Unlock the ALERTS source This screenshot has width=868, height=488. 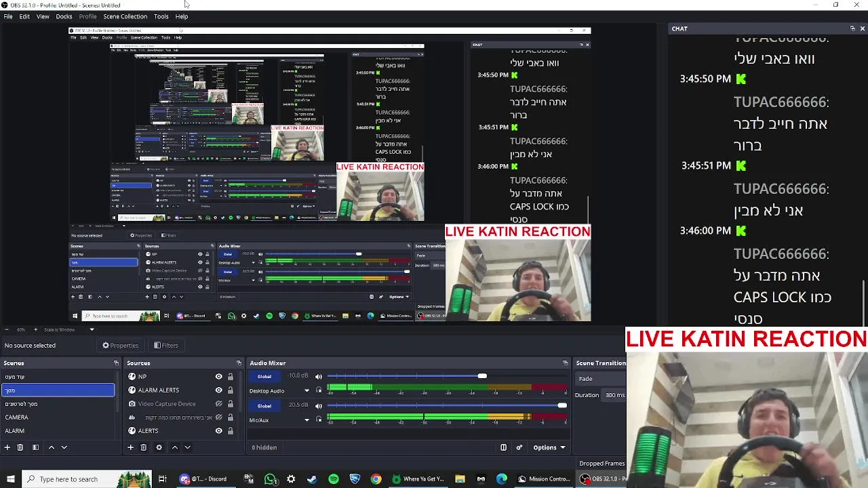point(231,431)
